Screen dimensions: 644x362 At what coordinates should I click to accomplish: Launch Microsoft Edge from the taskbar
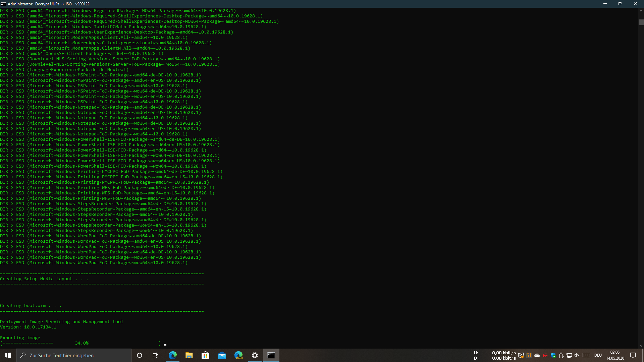[172, 355]
